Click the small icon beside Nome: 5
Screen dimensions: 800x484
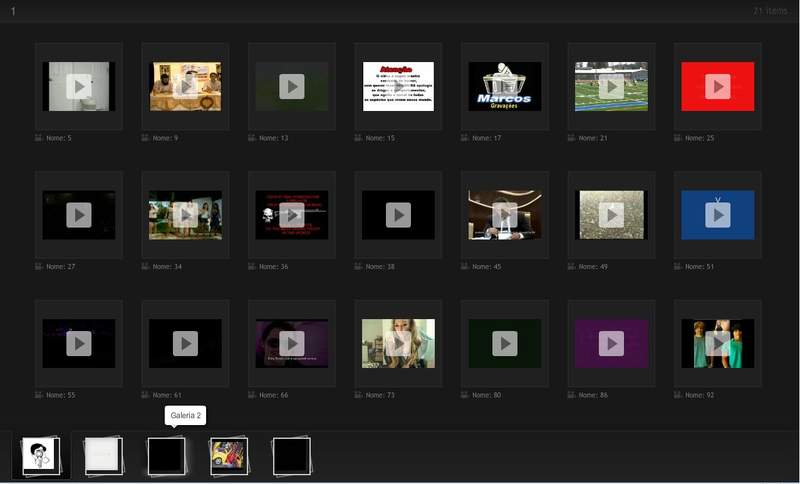click(x=39, y=138)
